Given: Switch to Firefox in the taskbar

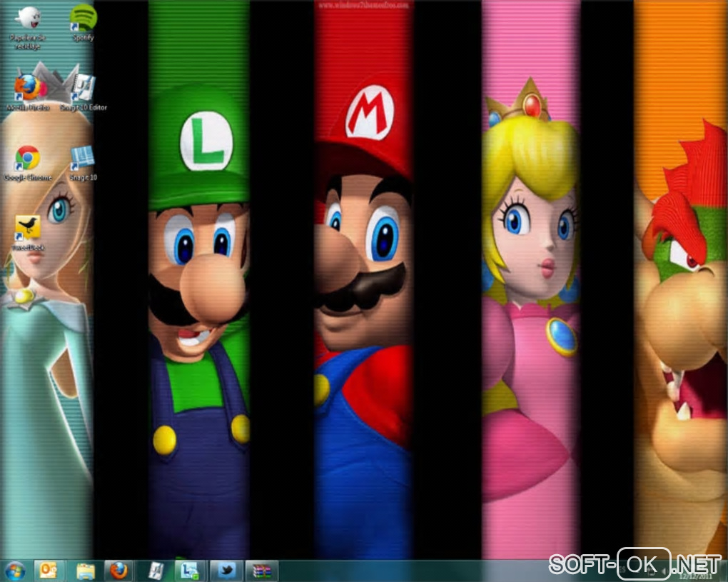Looking at the screenshot, I should [119, 571].
